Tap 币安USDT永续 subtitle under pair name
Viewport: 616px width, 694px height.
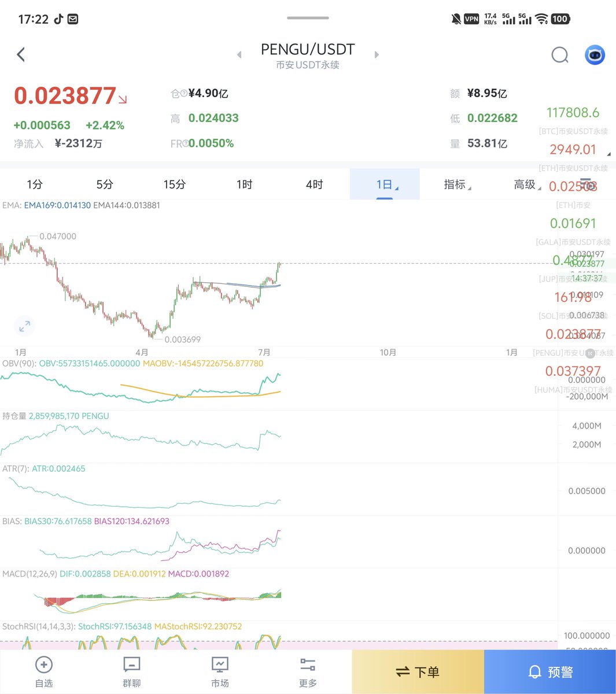pos(308,65)
